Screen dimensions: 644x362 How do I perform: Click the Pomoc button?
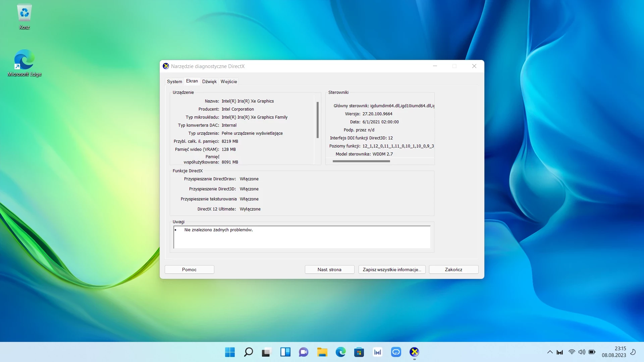[189, 269]
